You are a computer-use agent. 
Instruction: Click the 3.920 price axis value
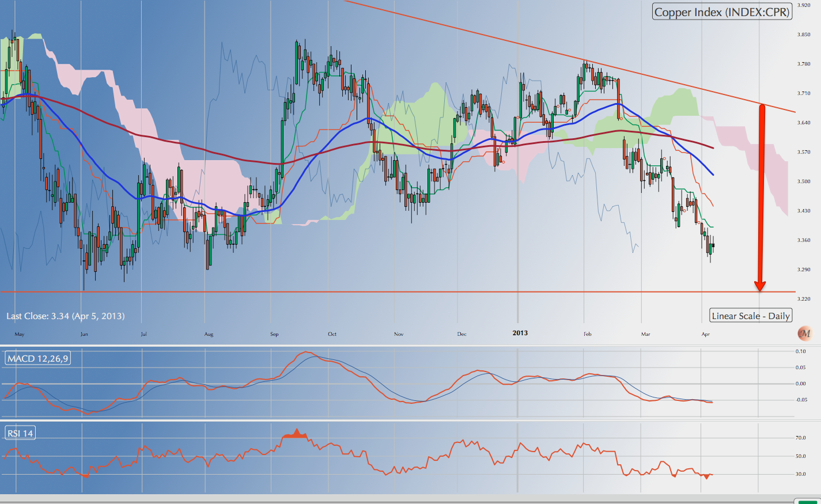[804, 5]
